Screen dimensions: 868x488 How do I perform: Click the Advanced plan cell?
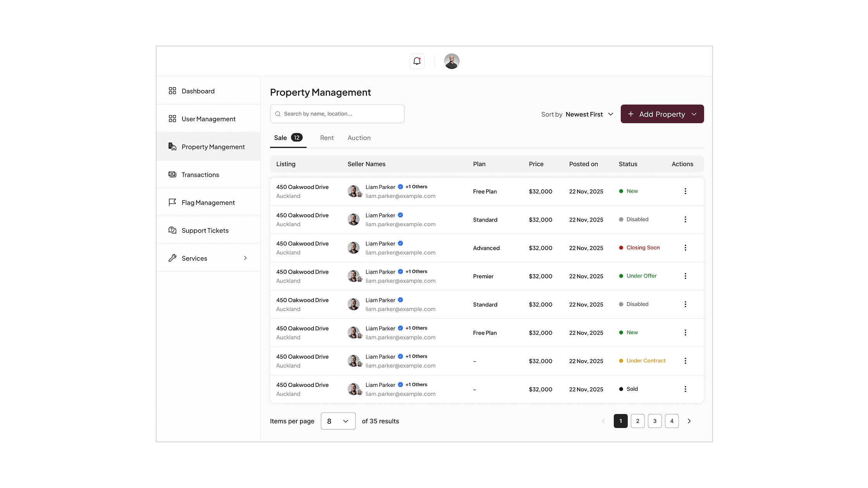point(486,248)
